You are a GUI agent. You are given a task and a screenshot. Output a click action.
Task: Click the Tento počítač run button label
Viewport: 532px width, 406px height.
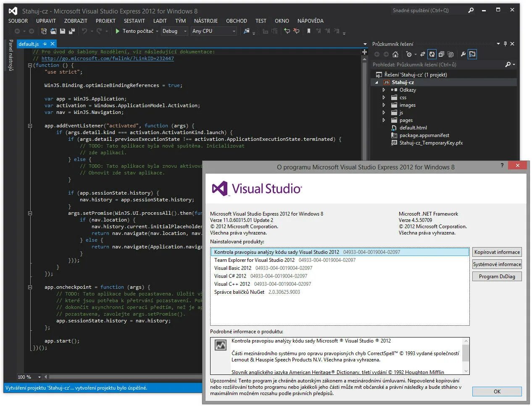pos(138,31)
